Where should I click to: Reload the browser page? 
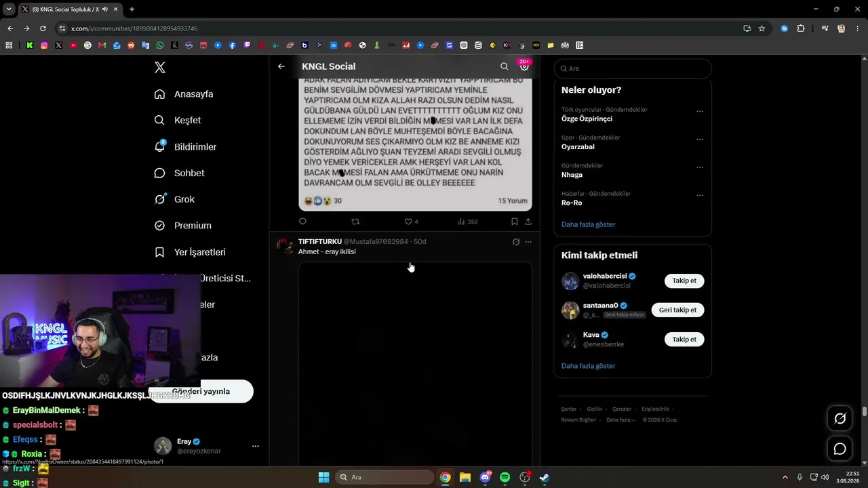click(43, 28)
